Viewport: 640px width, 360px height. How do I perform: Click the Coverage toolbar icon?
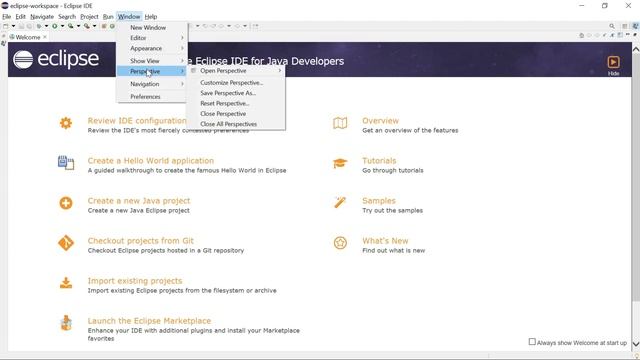click(71, 26)
